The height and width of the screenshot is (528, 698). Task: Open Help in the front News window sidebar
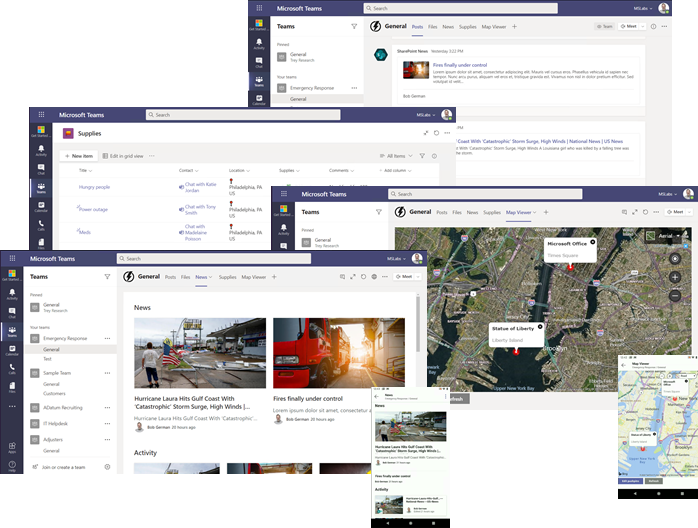[x=12, y=466]
